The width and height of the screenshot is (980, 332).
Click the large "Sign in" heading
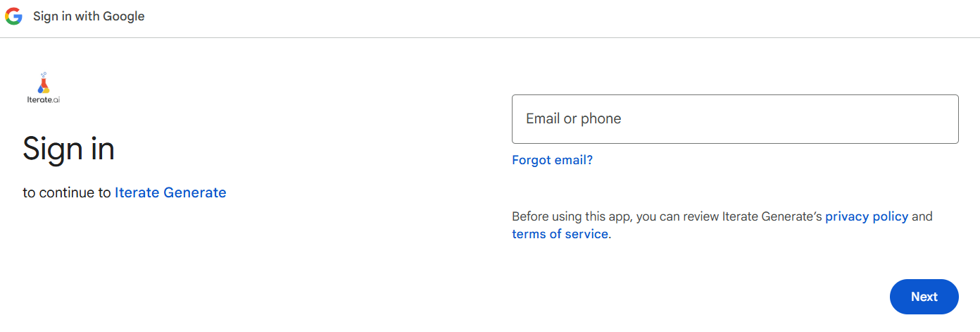[68, 149]
